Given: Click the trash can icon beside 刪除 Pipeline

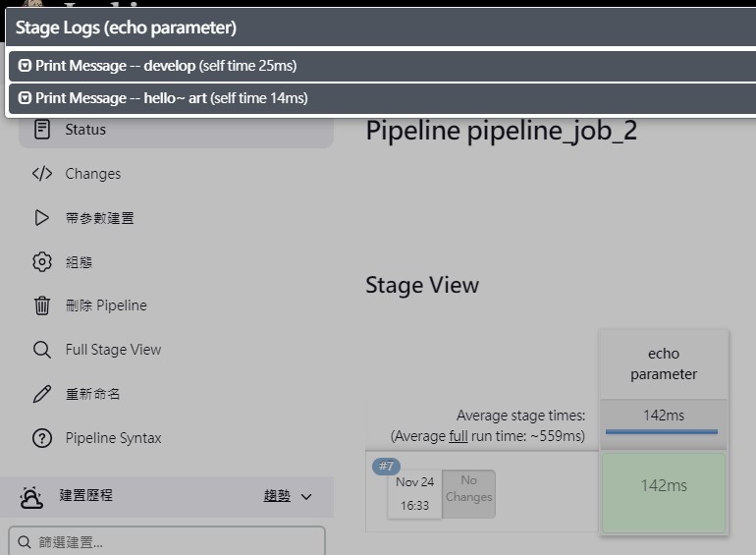Looking at the screenshot, I should point(42,305).
